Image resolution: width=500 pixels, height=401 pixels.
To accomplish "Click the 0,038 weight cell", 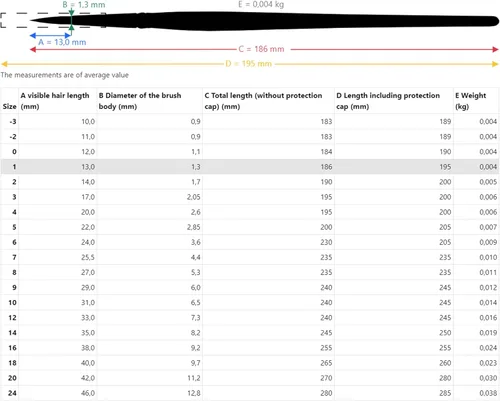I will 488,393.
